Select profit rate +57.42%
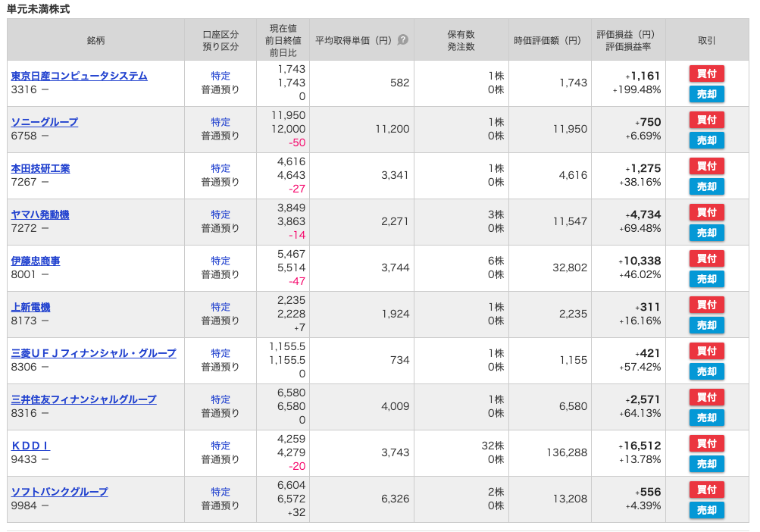 pos(640,367)
